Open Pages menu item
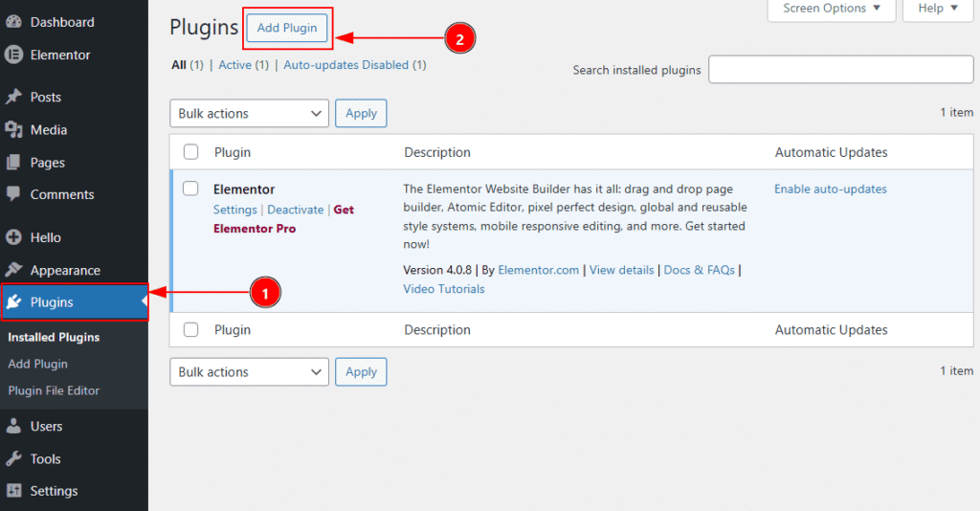 click(48, 163)
